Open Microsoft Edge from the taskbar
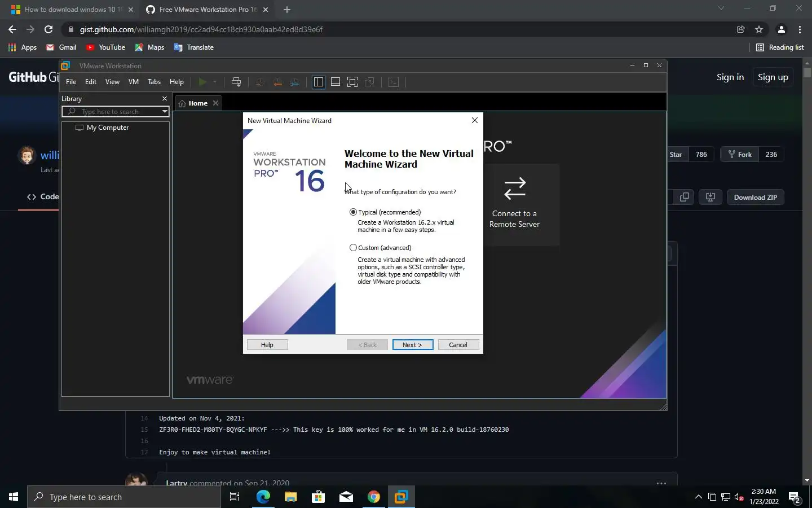This screenshot has height=508, width=812. point(263,497)
